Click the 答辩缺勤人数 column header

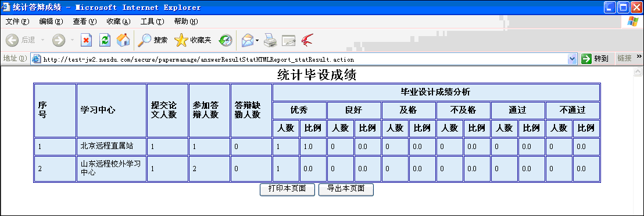click(x=251, y=110)
